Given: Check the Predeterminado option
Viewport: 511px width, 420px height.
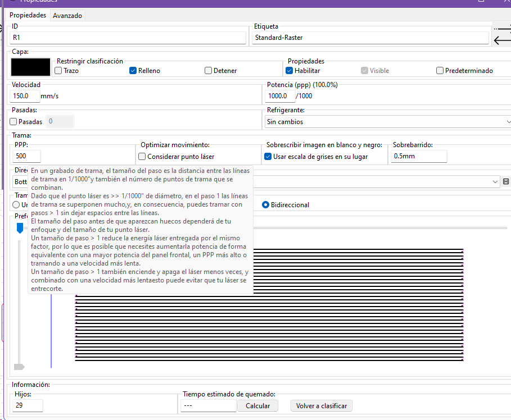Looking at the screenshot, I should (440, 71).
